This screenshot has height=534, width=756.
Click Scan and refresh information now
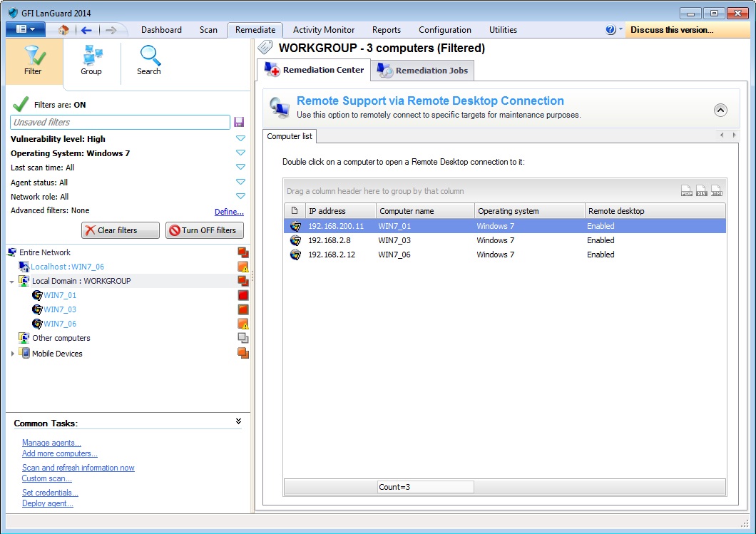pyautogui.click(x=78, y=468)
